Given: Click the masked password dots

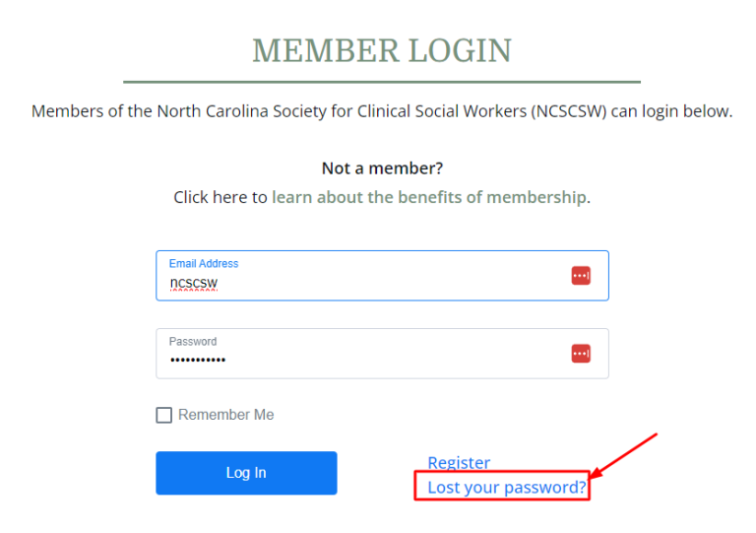Looking at the screenshot, I should click(197, 361).
